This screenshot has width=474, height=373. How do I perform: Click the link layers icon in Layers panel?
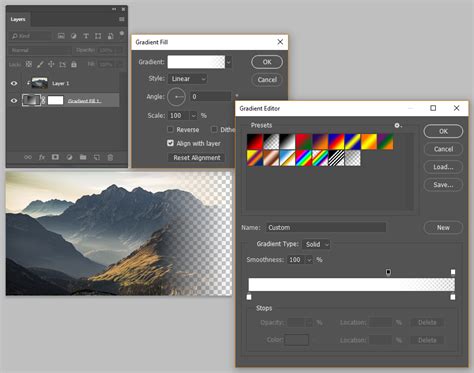[x=28, y=157]
